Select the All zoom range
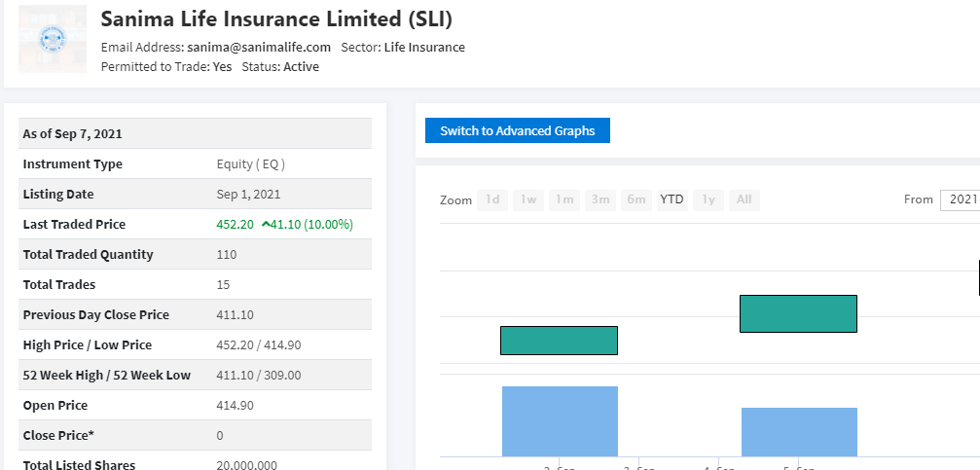Screen dimensions: 980x470 pos(744,200)
